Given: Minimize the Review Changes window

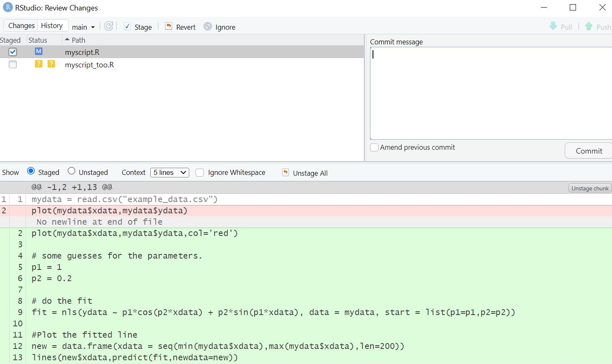Looking at the screenshot, I should [544, 7].
